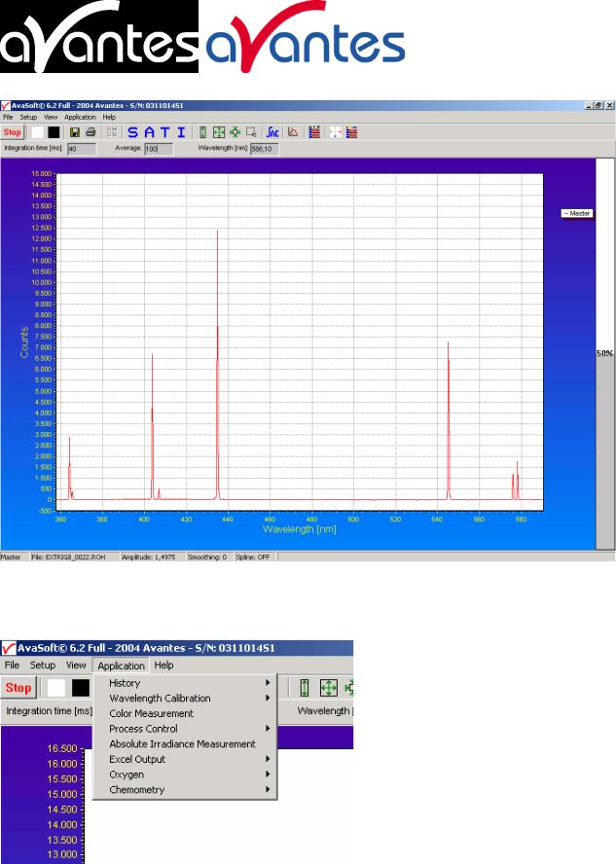
Task: Click the Wavelength [nm] axis label under graph
Action: (299, 529)
